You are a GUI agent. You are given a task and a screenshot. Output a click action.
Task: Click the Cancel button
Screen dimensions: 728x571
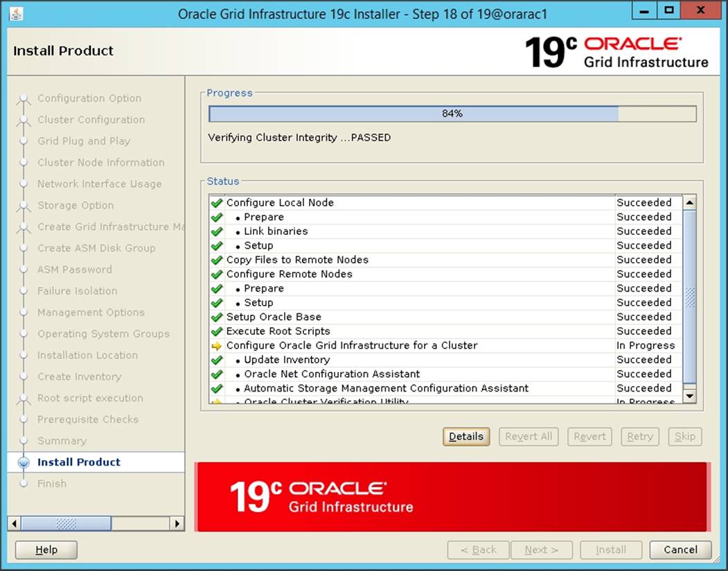[x=680, y=550]
